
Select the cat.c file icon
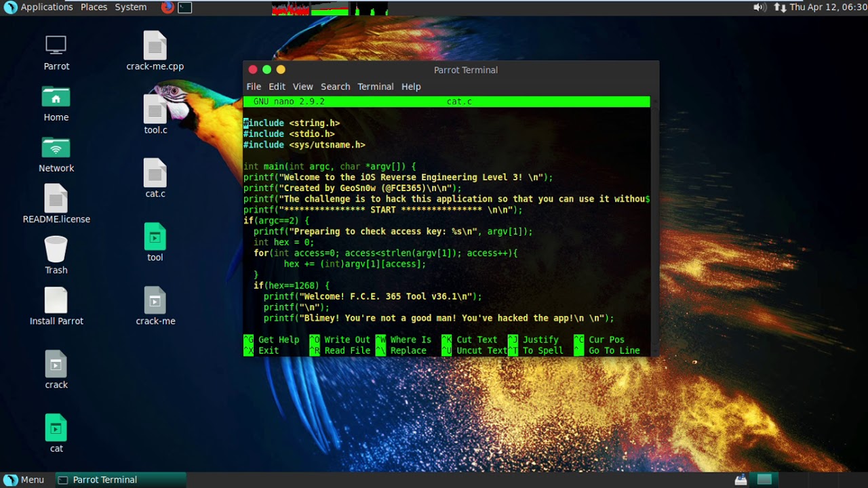155,179
